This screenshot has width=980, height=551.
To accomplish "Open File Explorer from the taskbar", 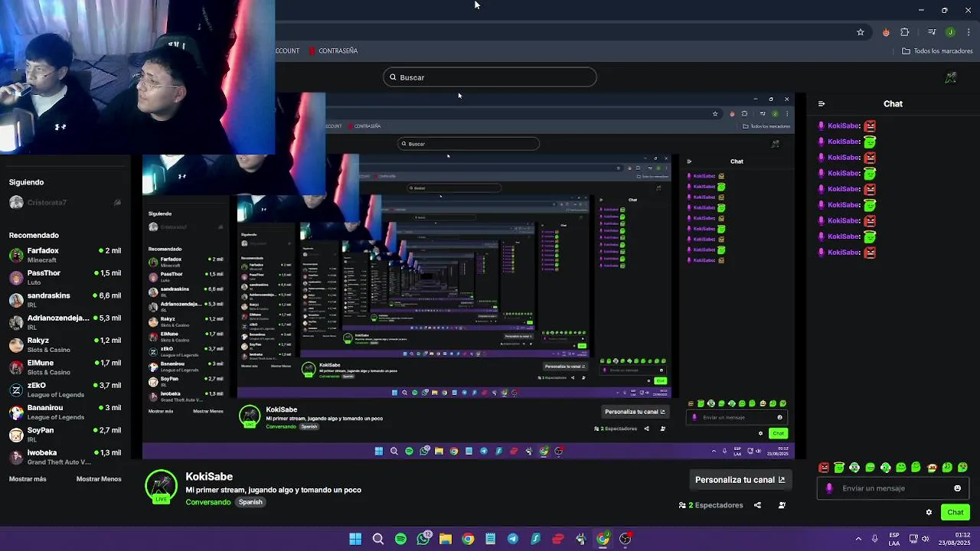I will click(x=446, y=539).
